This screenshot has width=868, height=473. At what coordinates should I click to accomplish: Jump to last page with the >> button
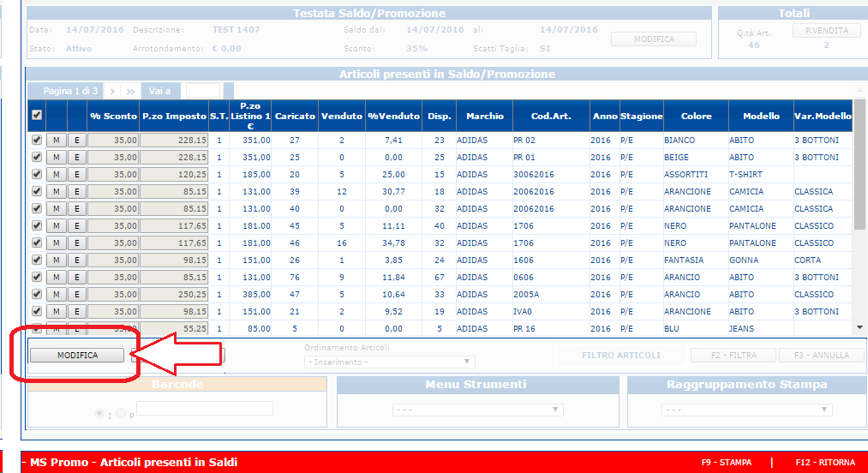(x=130, y=91)
